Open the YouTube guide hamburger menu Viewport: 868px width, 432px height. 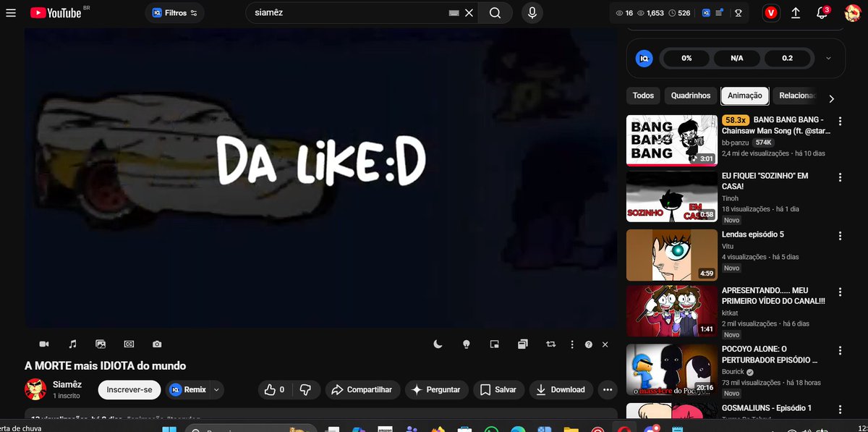(11, 13)
